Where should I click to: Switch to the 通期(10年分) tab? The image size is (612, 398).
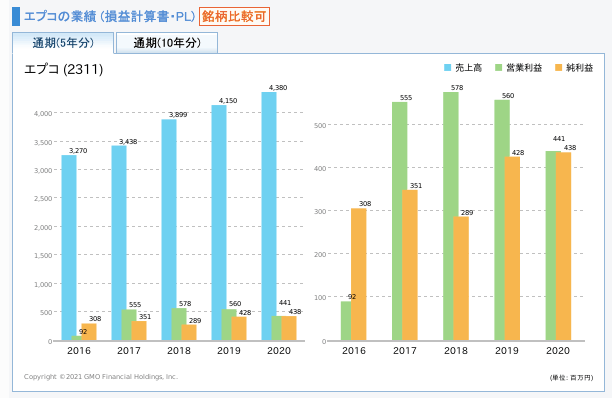coord(167,43)
